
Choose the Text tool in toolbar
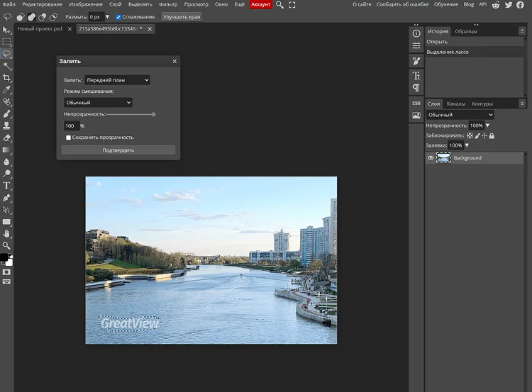click(x=7, y=186)
